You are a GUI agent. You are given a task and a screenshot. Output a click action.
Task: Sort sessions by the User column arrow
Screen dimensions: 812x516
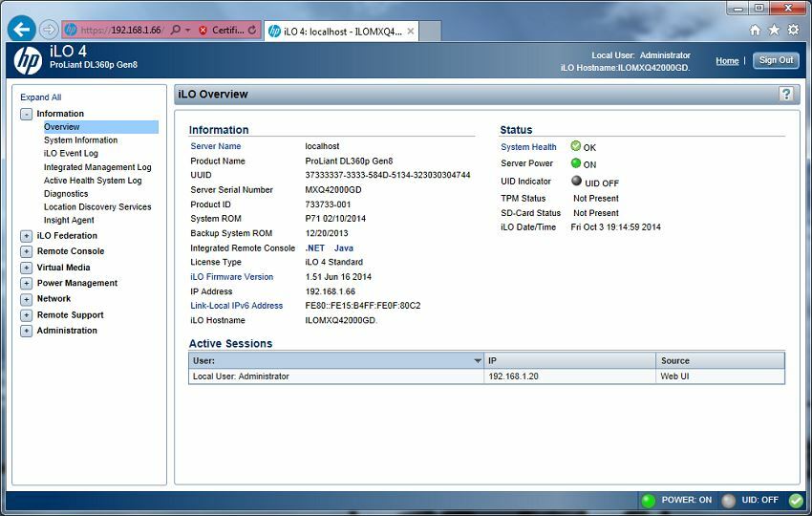[478, 360]
